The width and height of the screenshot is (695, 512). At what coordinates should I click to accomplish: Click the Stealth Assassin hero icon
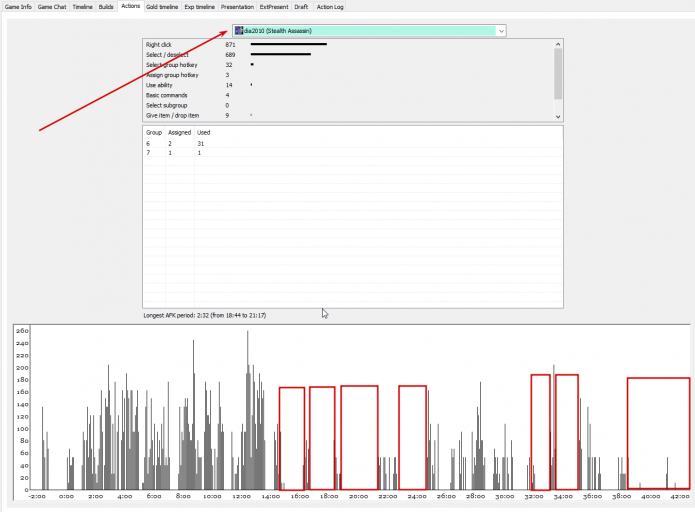point(239,31)
